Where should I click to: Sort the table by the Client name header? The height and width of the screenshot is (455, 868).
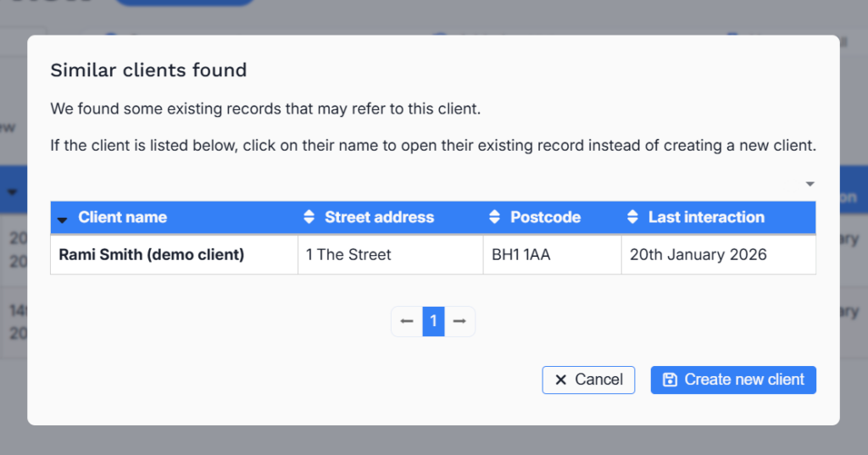(122, 218)
